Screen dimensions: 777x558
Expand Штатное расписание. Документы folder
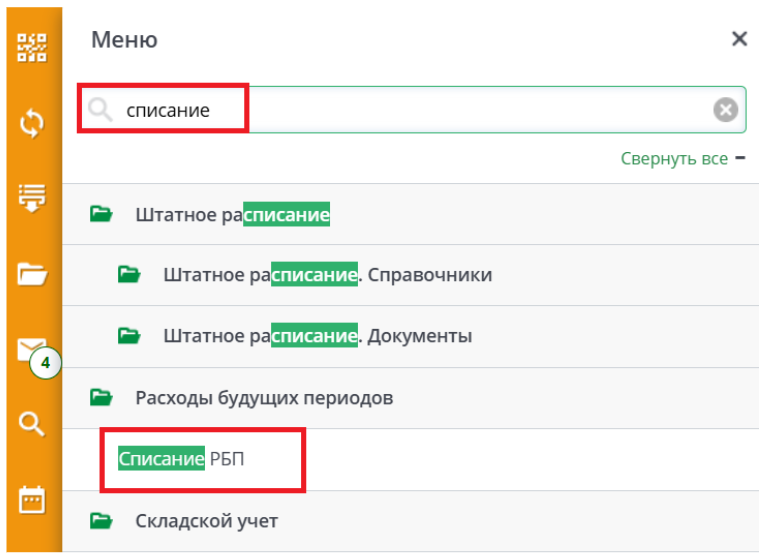pyautogui.click(x=317, y=335)
